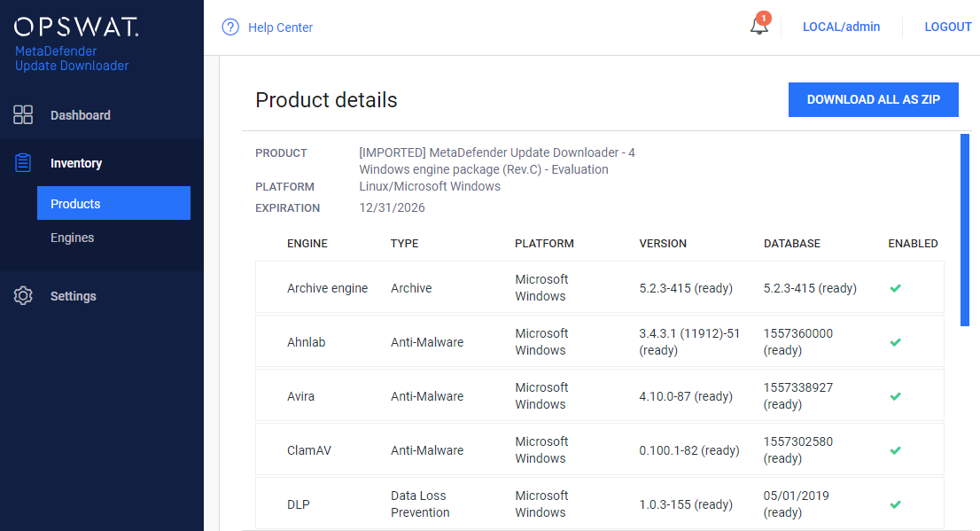Image resolution: width=980 pixels, height=531 pixels.
Task: Click DLP version 1.0.3-155 (ready)
Action: [x=686, y=504]
